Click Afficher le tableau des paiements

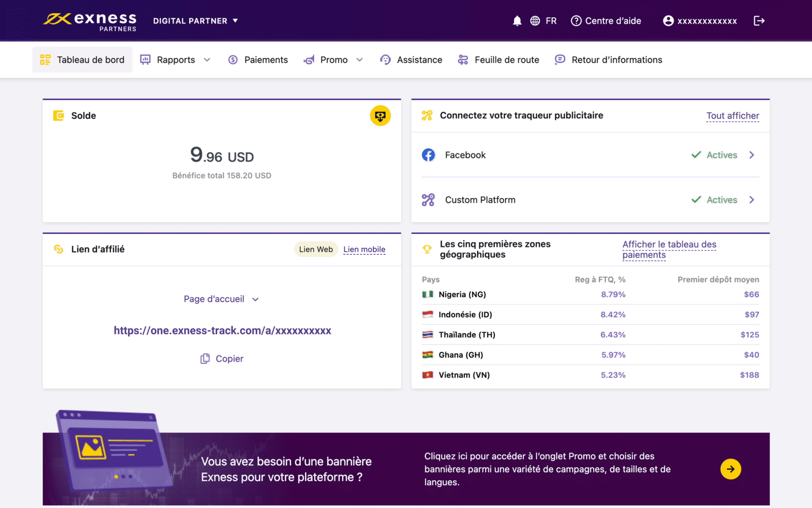[669, 249]
